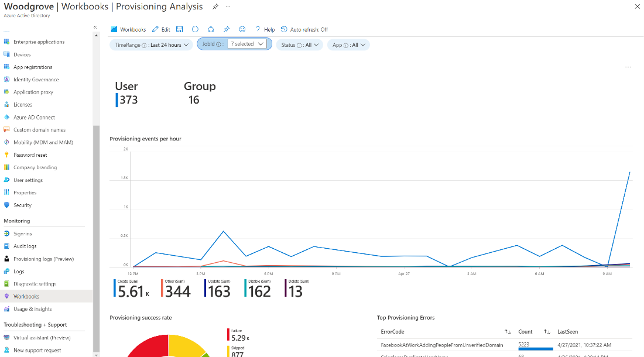The image size is (644, 357).
Task: Expand the TimeRange filter dropdown
Action: (149, 44)
